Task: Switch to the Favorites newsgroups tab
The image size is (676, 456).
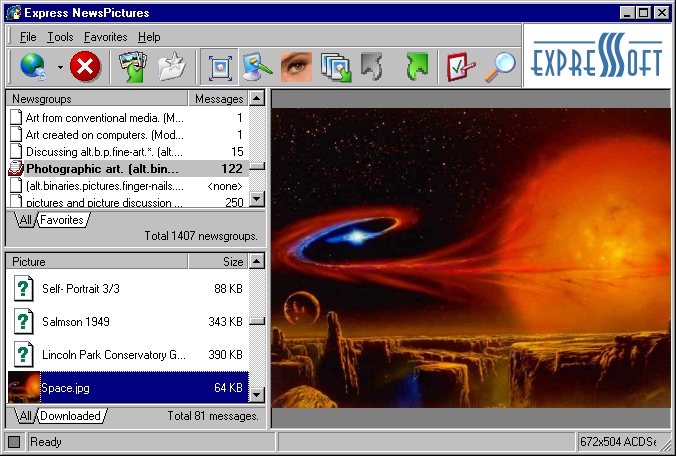Action: click(x=62, y=220)
